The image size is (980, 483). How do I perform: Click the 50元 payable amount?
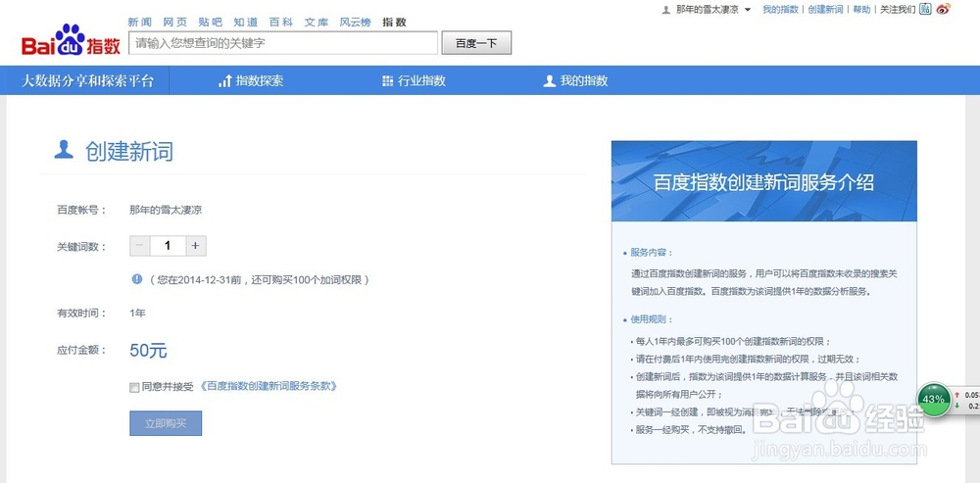tap(148, 351)
